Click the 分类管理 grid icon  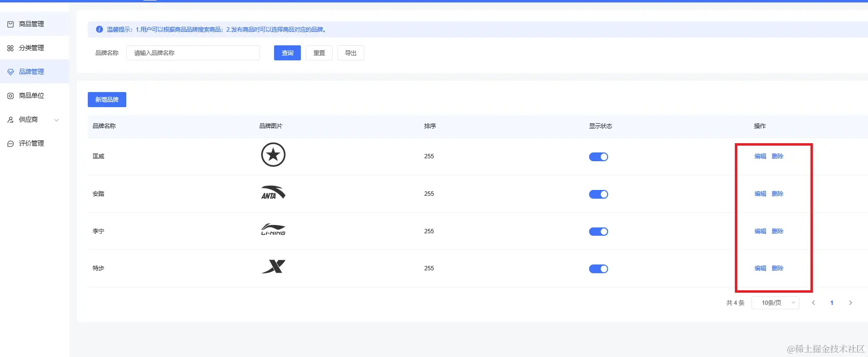coord(10,48)
